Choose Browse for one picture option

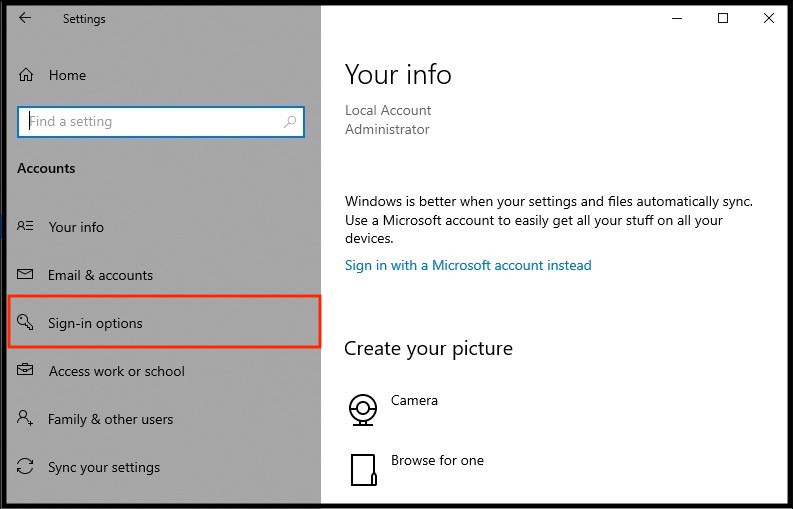coord(437,460)
